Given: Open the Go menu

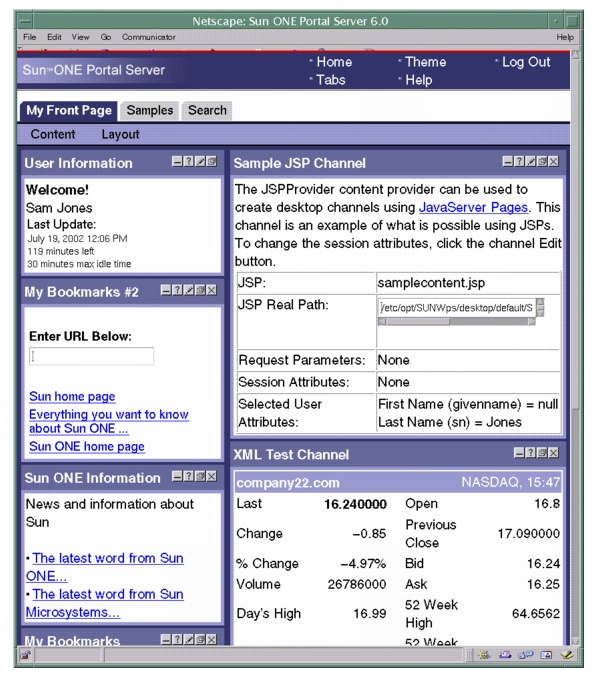Looking at the screenshot, I should [106, 37].
